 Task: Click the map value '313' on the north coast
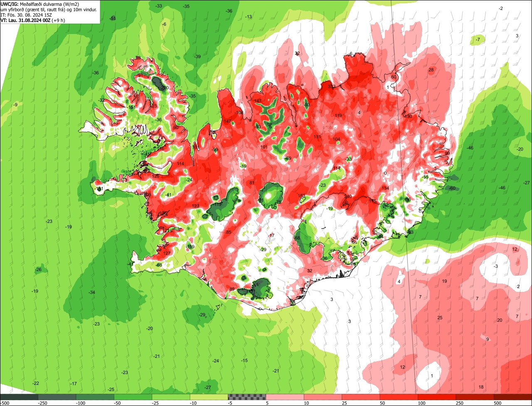point(331,86)
